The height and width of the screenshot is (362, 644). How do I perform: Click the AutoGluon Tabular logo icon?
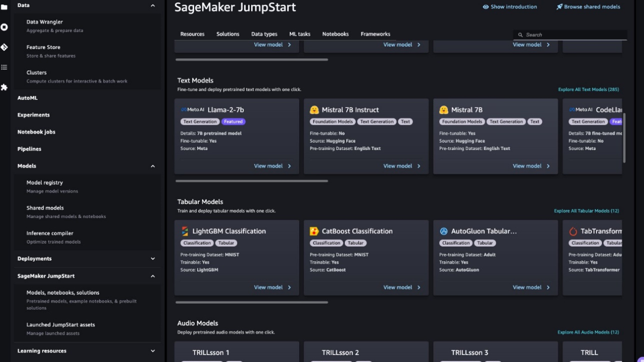[444, 231]
